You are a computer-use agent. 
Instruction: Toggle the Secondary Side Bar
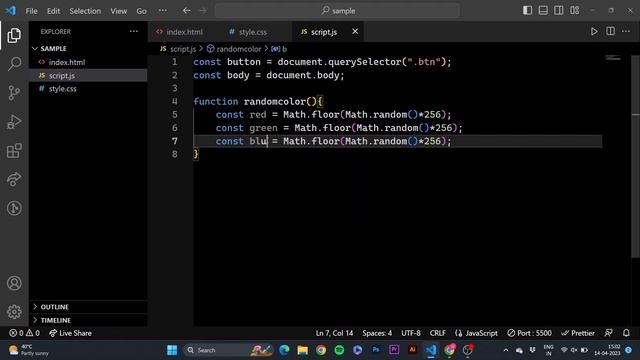click(x=558, y=11)
